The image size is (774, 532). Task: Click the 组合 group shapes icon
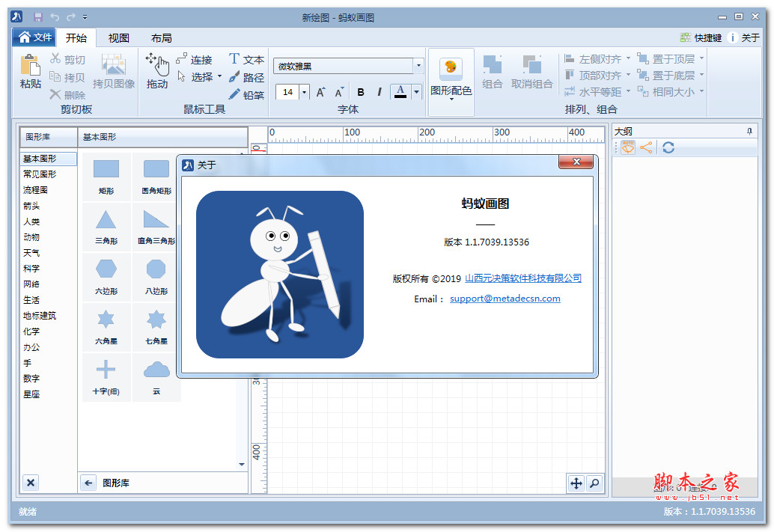[492, 64]
